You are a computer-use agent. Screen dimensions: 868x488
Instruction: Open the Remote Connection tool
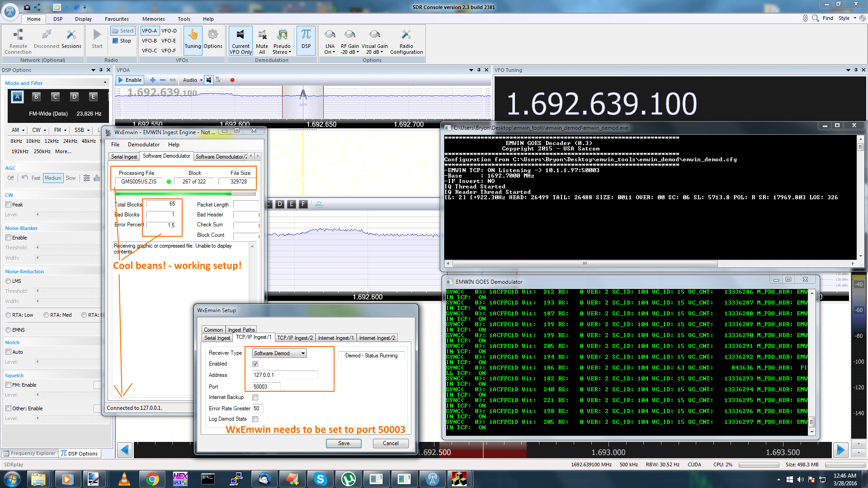(x=18, y=41)
